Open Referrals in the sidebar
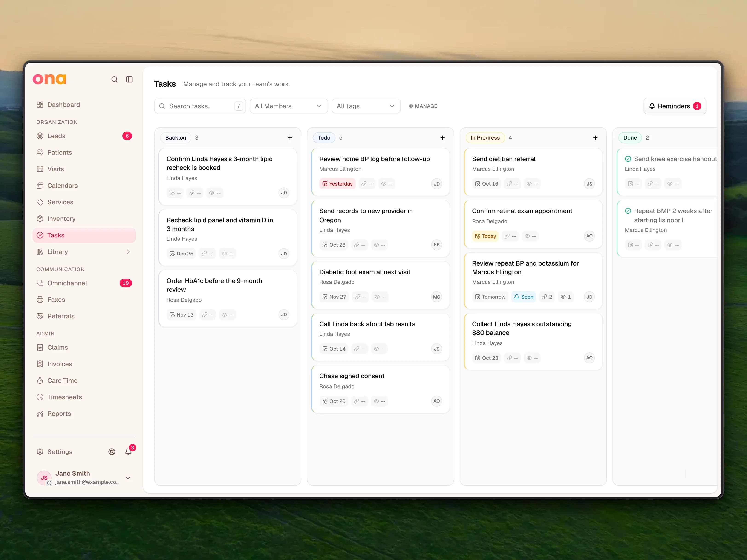747x560 pixels. pyautogui.click(x=84, y=316)
